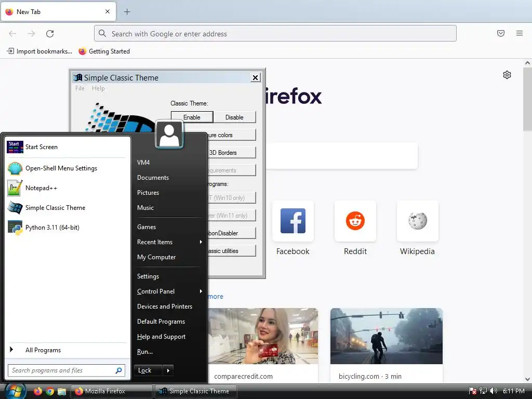Open the Pocket save icon
The width and height of the screenshot is (532, 399).
(x=501, y=33)
